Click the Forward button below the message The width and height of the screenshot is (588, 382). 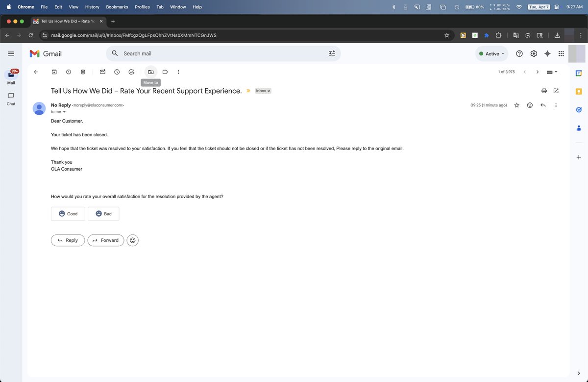(105, 240)
